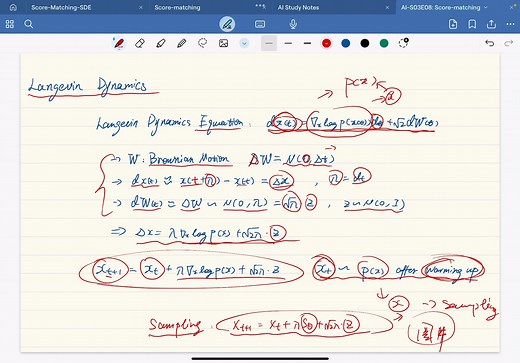Image resolution: width=520 pixels, height=363 pixels.
Task: Select the AI-S03E08: Score-matching tab
Action: pyautogui.click(x=440, y=7)
